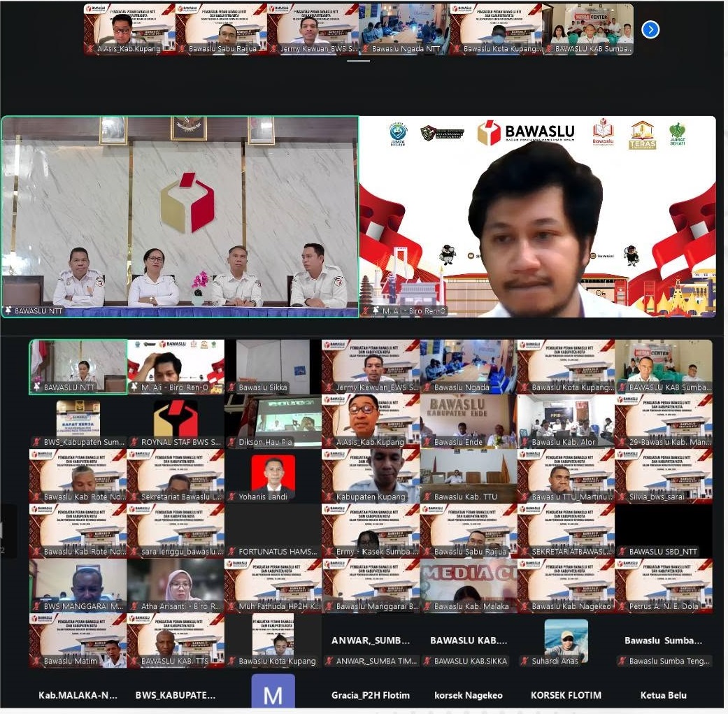Click the BAWASLU KAB. TTS participant tile
The height and width of the screenshot is (714, 728).
[176, 641]
